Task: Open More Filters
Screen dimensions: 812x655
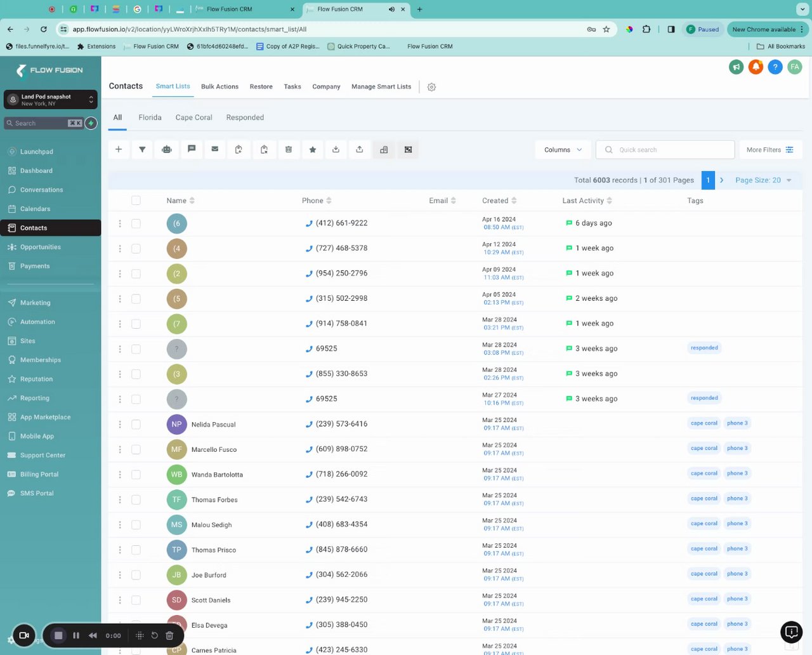Action: [771, 150]
